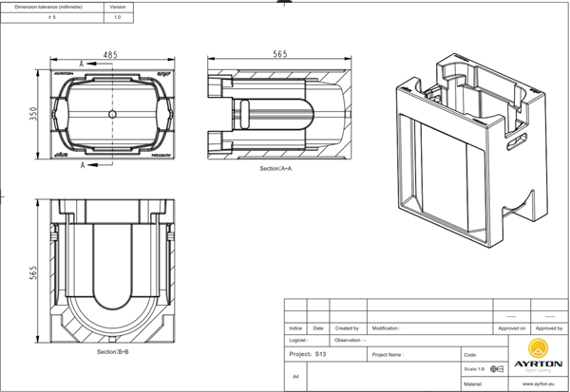Select the top view drawing with 485 width
The image size is (570, 392).
coord(112,114)
